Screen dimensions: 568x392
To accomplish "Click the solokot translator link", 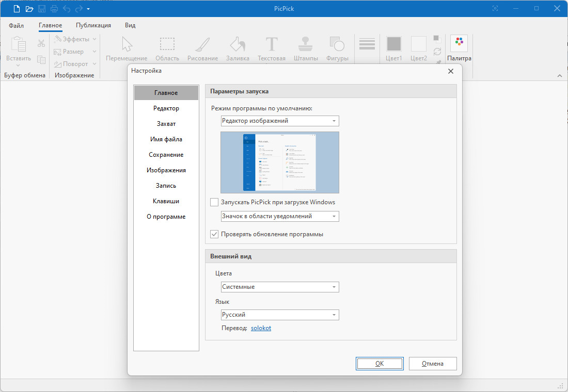I will (261, 328).
